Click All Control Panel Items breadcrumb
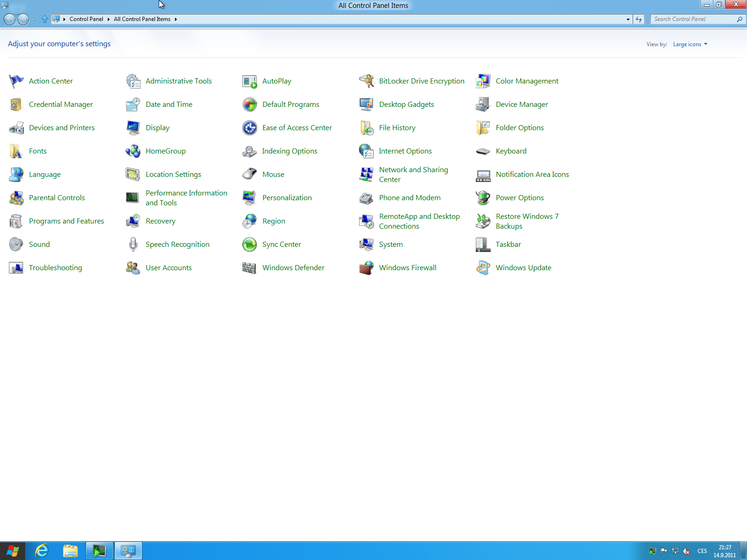Viewport: 747px width, 560px height. [x=142, y=19]
